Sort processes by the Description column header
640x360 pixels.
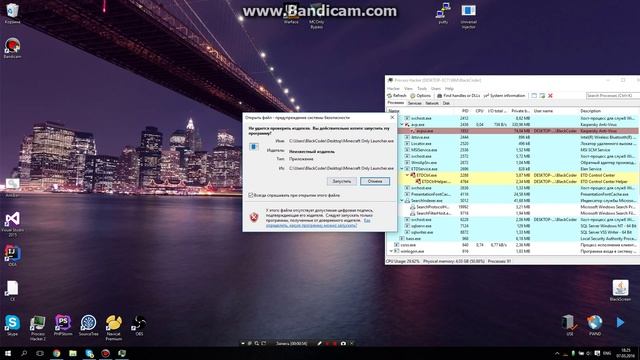[590, 111]
